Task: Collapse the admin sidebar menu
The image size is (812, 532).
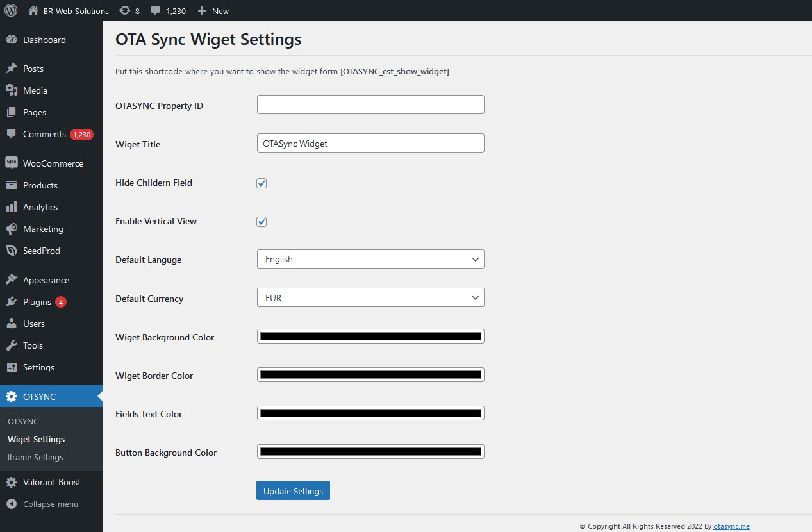Action: pyautogui.click(x=42, y=504)
